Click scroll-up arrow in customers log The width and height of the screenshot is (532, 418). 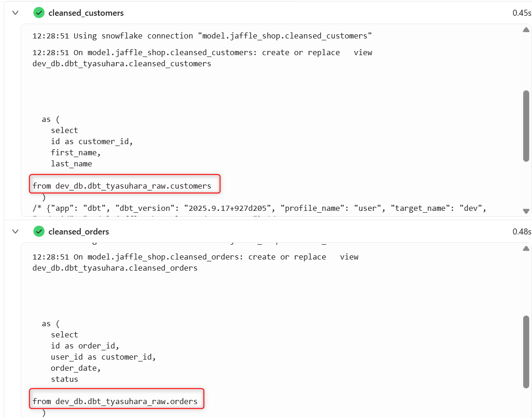pyautogui.click(x=526, y=30)
